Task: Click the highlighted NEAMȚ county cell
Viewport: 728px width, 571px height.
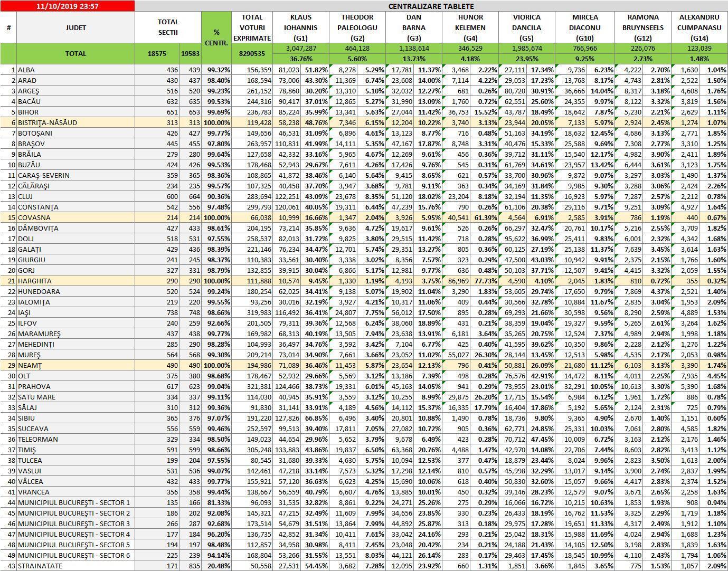Action: 75,365
